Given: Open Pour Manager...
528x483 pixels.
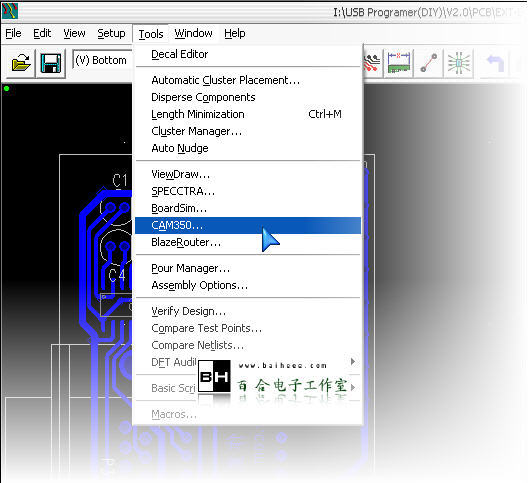Looking at the screenshot, I should pyautogui.click(x=248, y=268).
